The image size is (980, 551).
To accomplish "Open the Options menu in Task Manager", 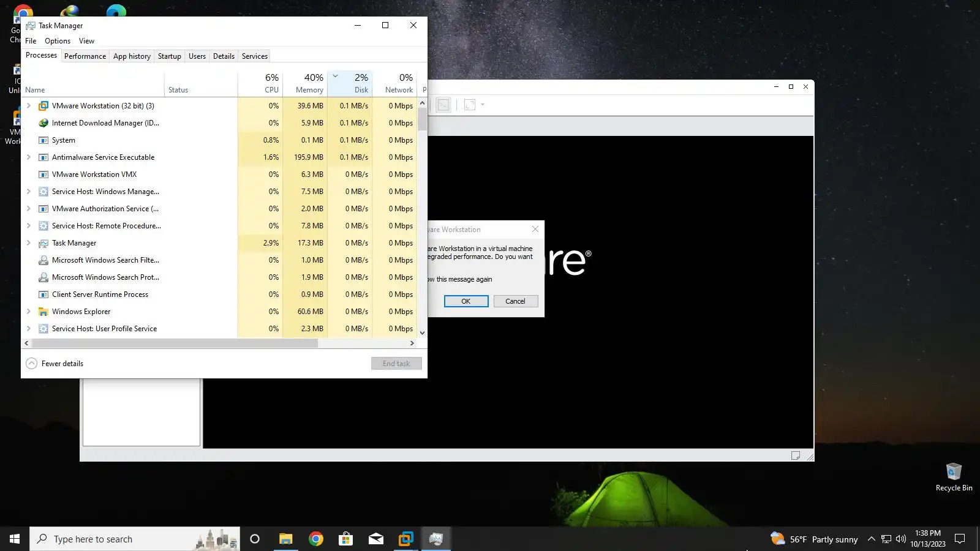I will click(58, 41).
